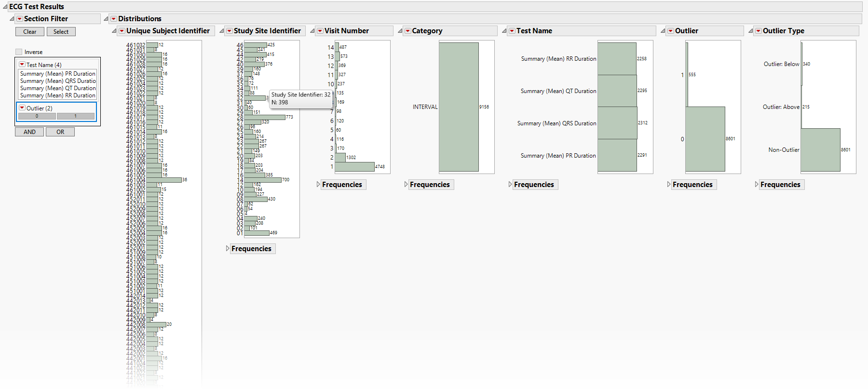Open the Visit Number red triangle menu
The image size is (868, 389).
click(320, 31)
